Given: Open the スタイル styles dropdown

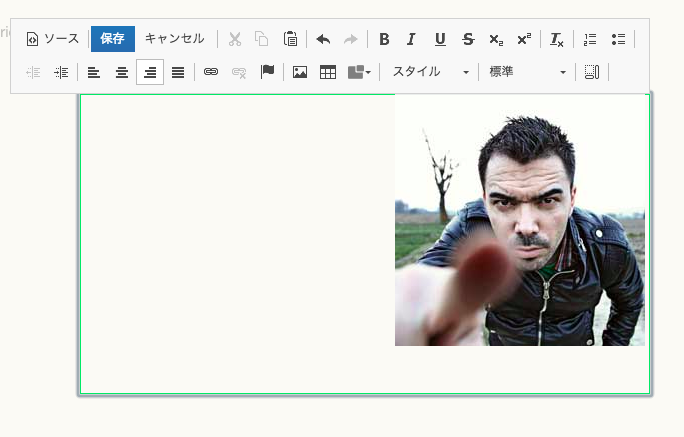Looking at the screenshot, I should (430, 72).
